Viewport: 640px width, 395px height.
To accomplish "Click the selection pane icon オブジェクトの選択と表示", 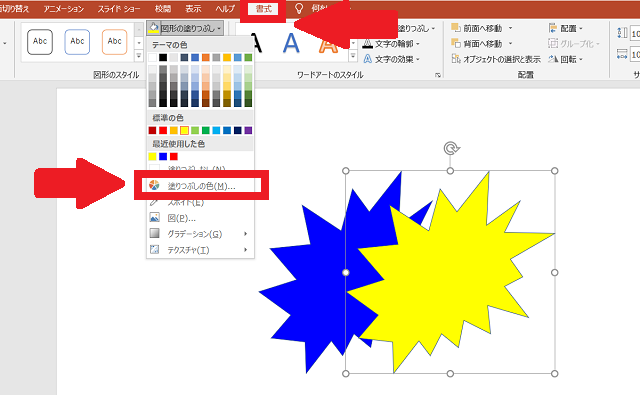I will click(456, 59).
